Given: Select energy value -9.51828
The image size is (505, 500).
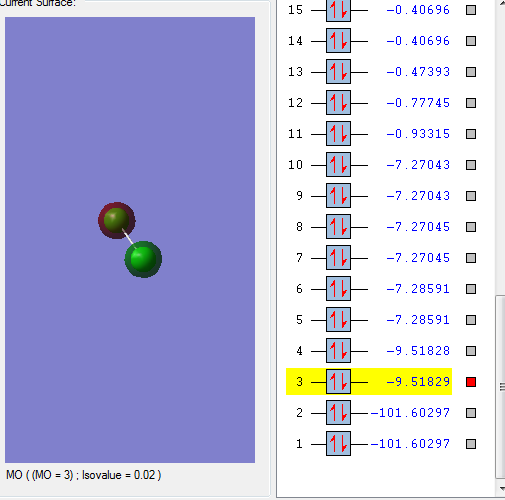Looking at the screenshot, I should [x=418, y=351].
